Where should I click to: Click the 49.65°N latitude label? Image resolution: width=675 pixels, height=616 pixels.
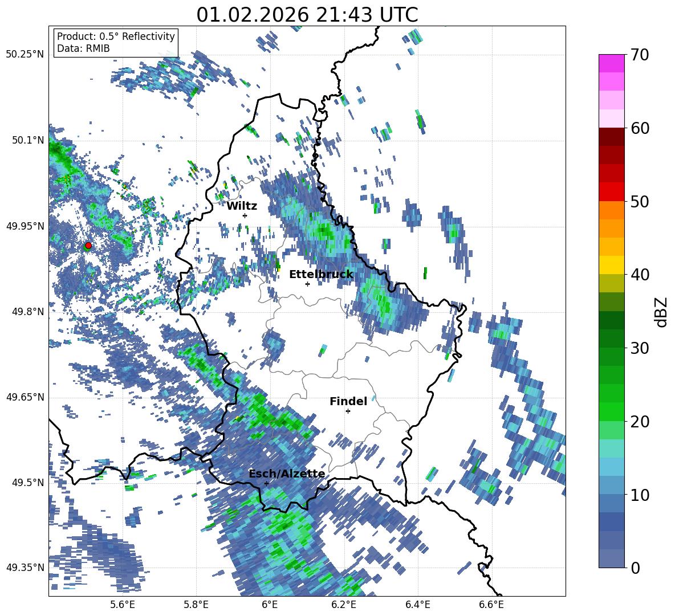(25, 397)
